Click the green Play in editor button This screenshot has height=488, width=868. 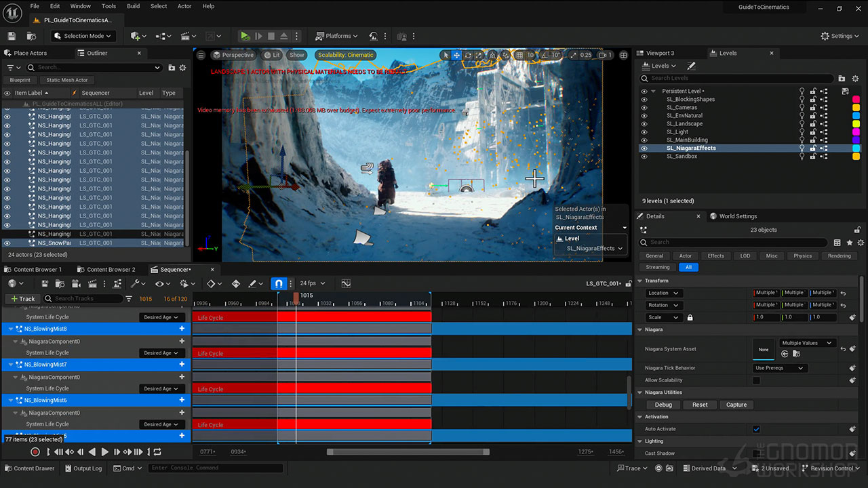pyautogui.click(x=245, y=36)
